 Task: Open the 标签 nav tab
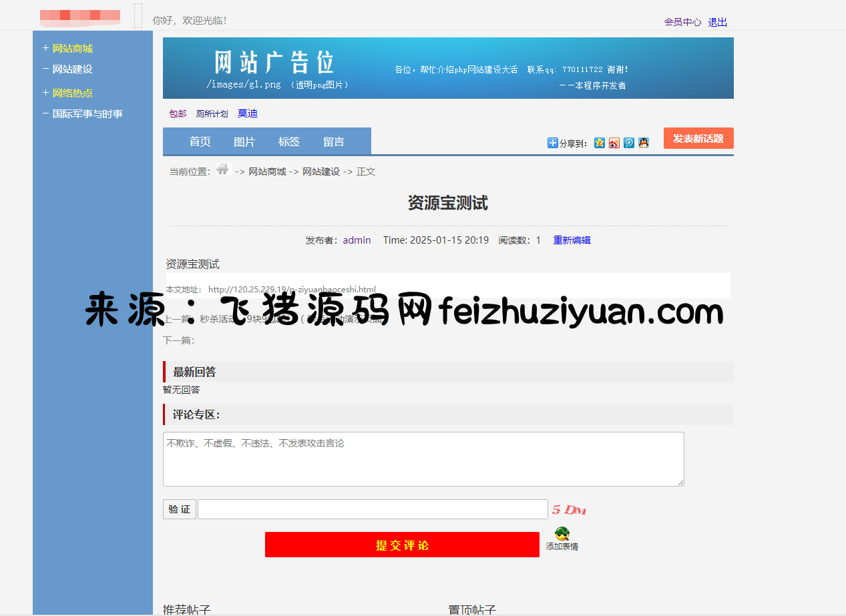click(289, 141)
